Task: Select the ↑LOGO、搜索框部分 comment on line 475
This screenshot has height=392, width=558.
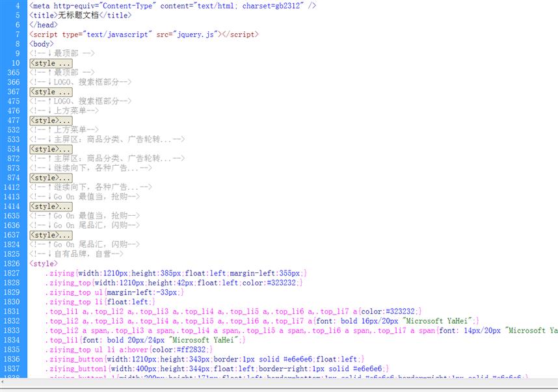Action: (x=81, y=101)
